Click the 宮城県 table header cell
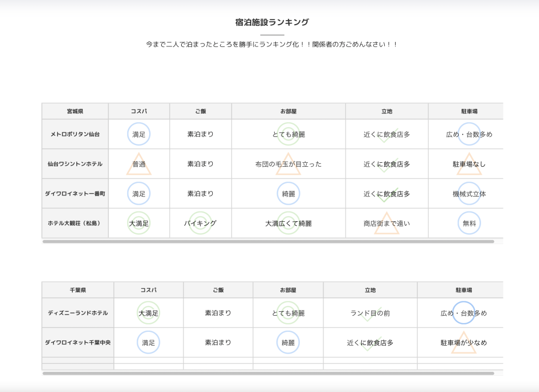Image resolution: width=539 pixels, height=392 pixels. 75,111
